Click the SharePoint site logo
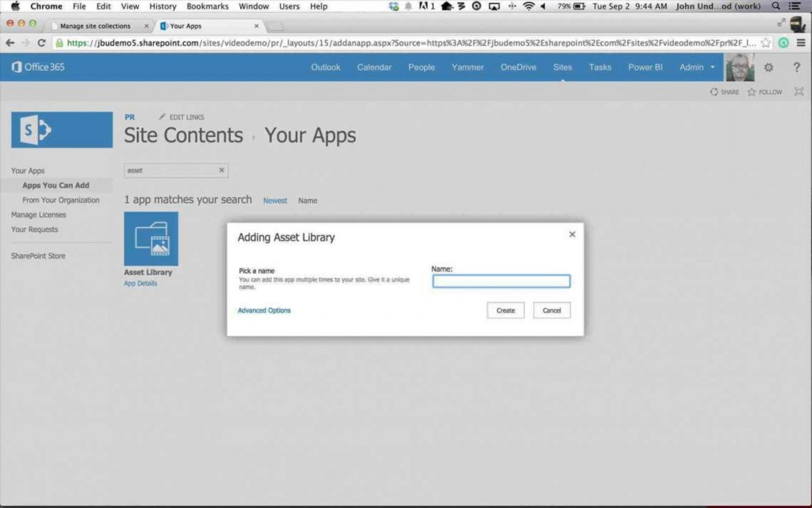Viewport: 812px width, 508px height. 62,129
